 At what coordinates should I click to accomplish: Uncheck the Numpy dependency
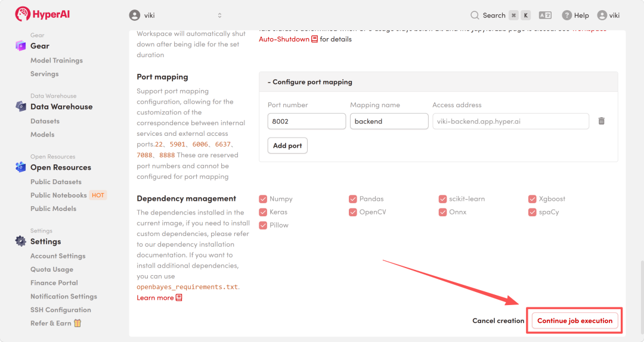(264, 199)
